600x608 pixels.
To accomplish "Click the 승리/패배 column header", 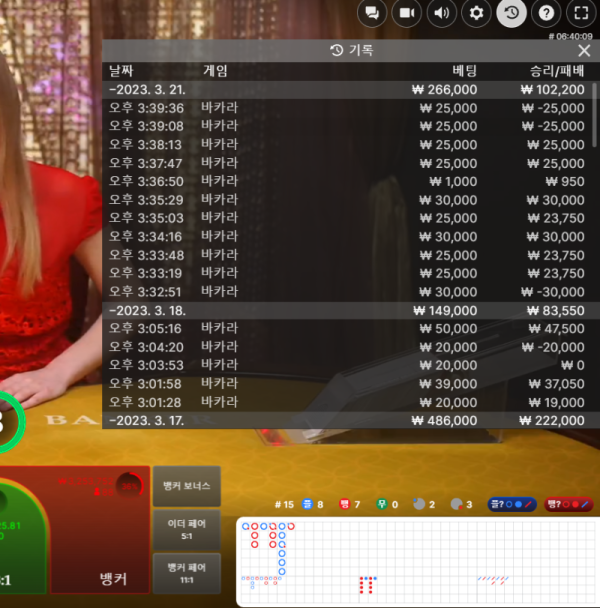I will point(557,71).
